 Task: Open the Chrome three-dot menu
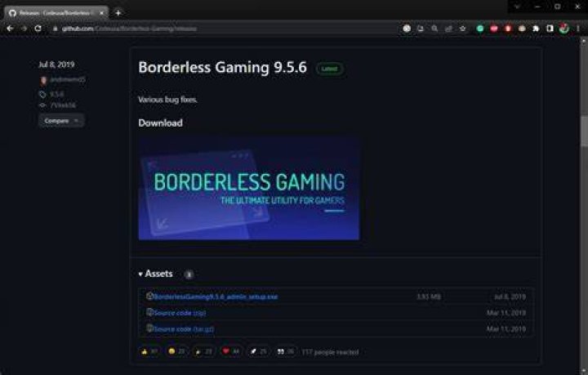click(578, 29)
